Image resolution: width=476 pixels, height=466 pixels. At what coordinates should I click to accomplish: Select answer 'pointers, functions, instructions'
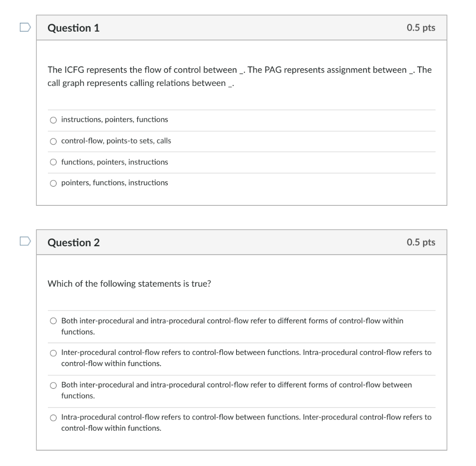tap(53, 183)
